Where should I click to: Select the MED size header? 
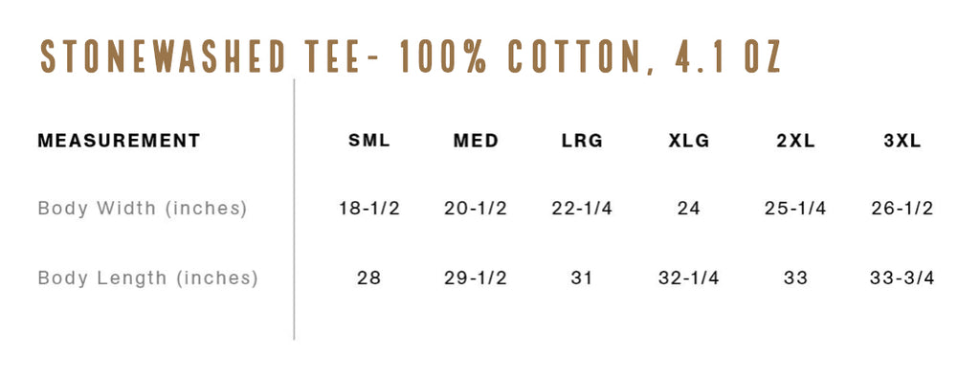(476, 141)
